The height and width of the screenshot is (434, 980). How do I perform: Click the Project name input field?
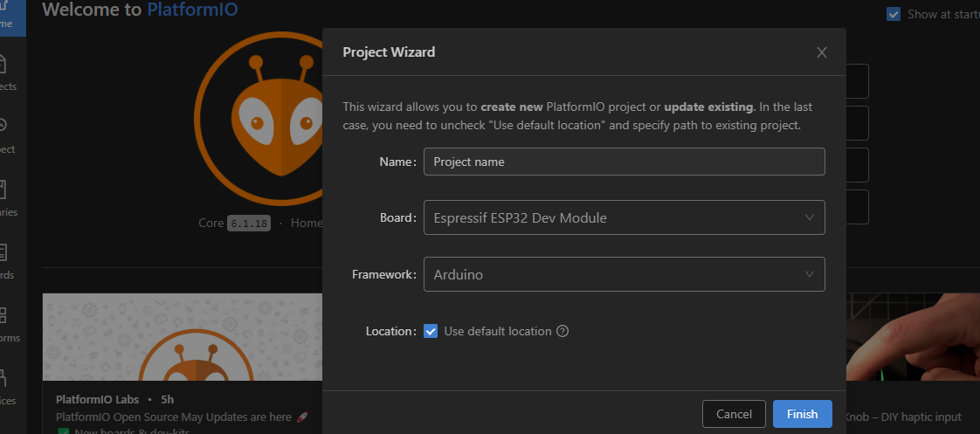pyautogui.click(x=624, y=162)
